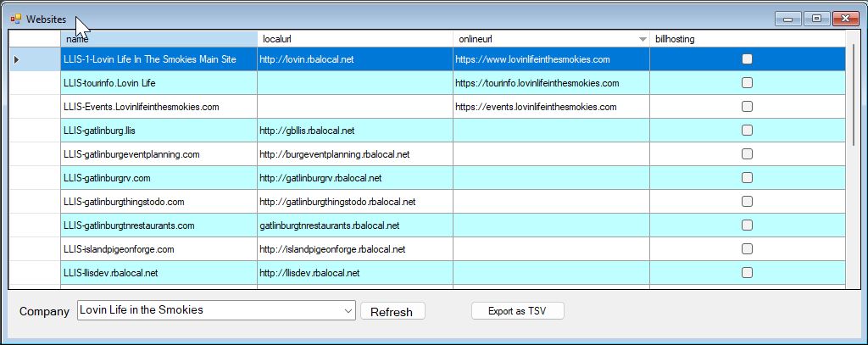Screen dimensions: 868x345
Task: Select cell http://gatlinburgrv.rbalocal.net
Action: [355, 178]
